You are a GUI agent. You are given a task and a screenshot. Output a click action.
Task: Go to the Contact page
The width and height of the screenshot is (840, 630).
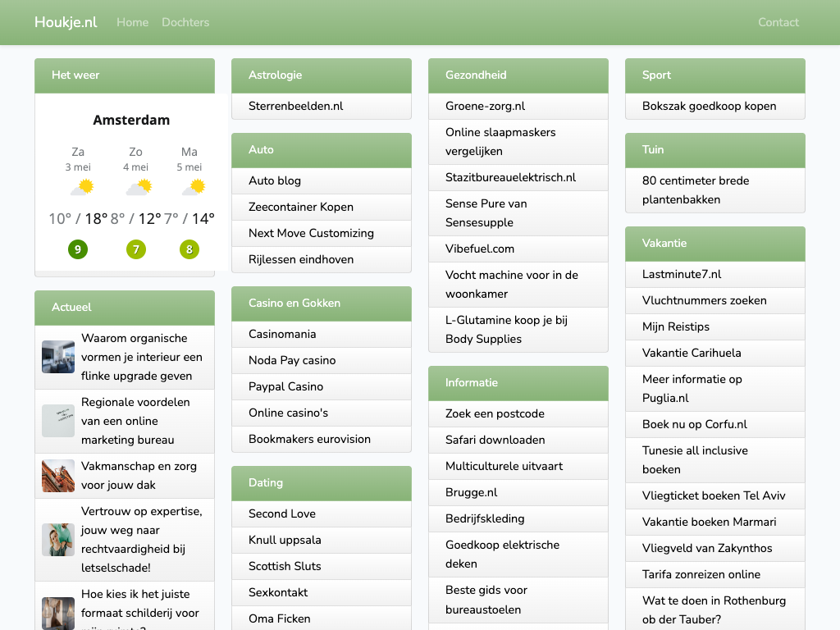click(x=778, y=22)
